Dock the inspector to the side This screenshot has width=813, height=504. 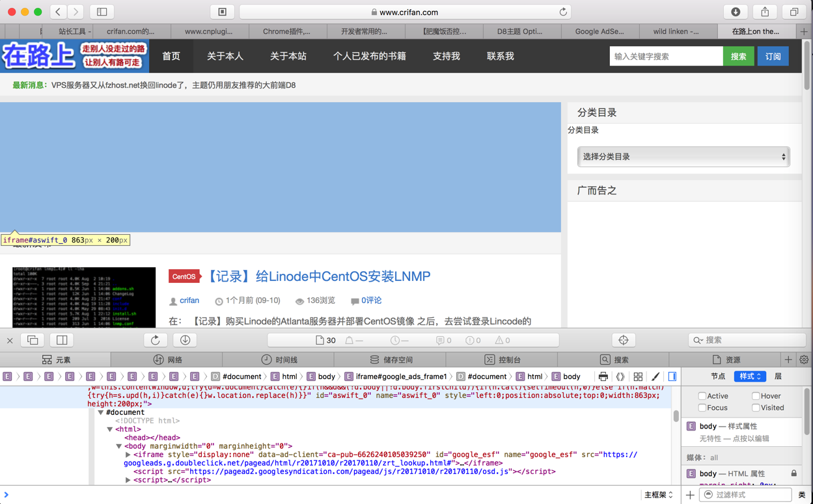[62, 340]
